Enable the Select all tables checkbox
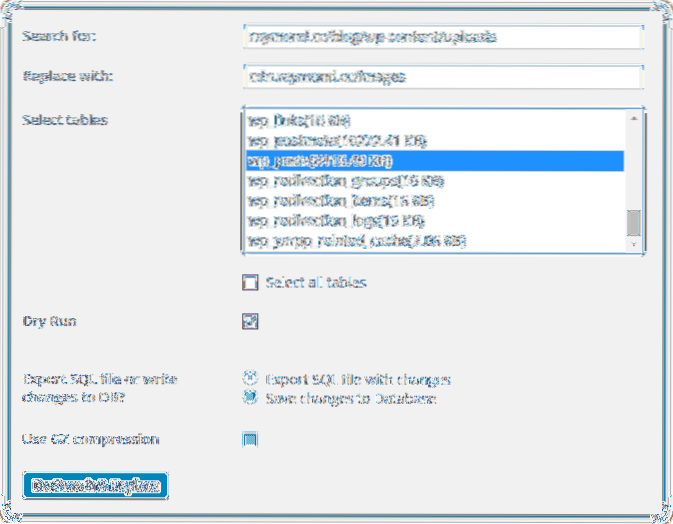 click(x=251, y=283)
